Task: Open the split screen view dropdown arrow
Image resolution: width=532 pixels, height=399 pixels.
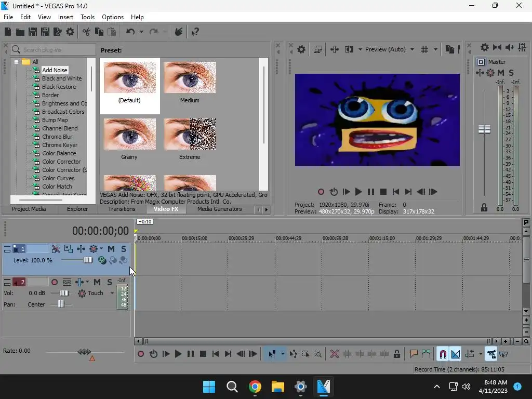Action: [x=360, y=49]
